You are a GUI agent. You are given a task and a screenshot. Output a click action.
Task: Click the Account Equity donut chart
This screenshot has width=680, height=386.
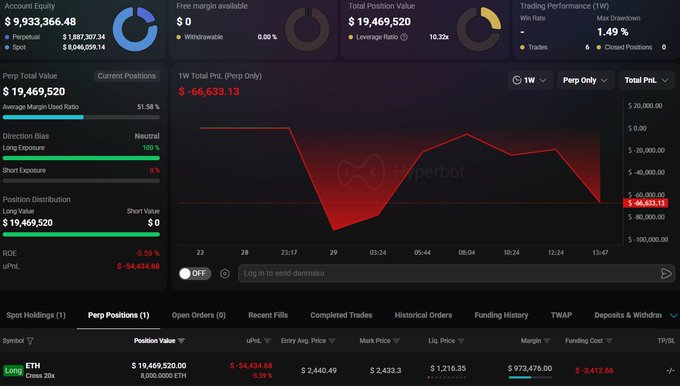135,29
